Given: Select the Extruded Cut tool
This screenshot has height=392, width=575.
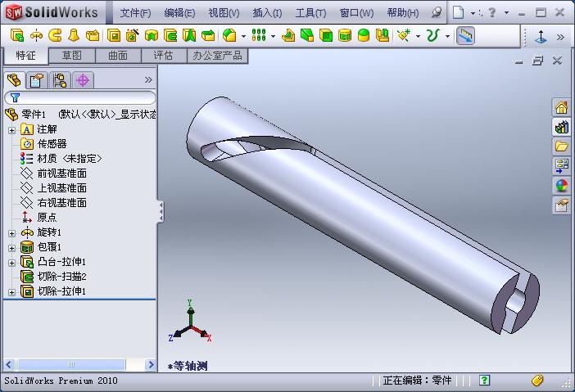Looking at the screenshot, I should click(114, 35).
